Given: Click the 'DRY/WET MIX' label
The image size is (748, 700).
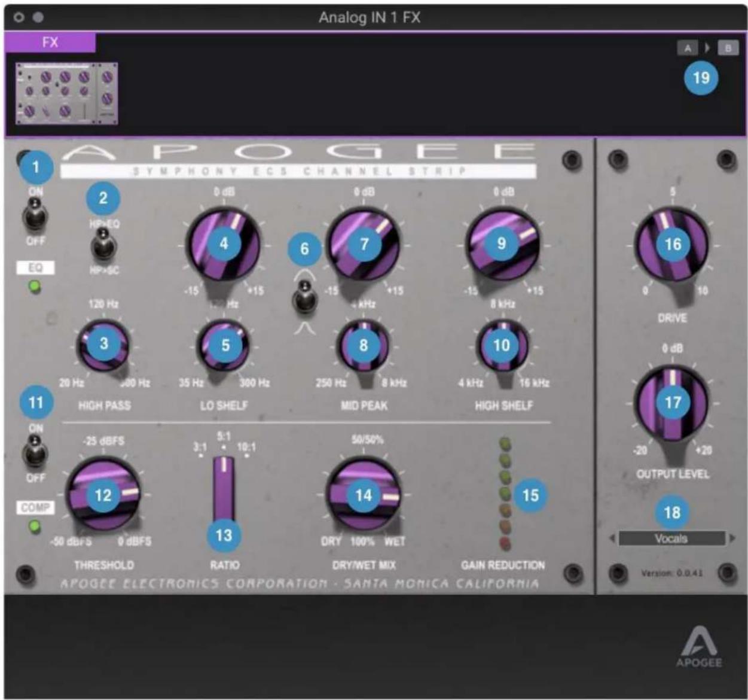Looking at the screenshot, I should (364, 565).
